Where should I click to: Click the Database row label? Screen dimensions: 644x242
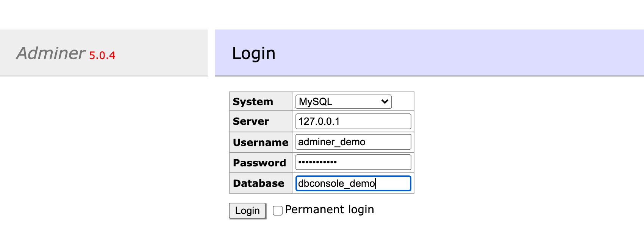258,183
